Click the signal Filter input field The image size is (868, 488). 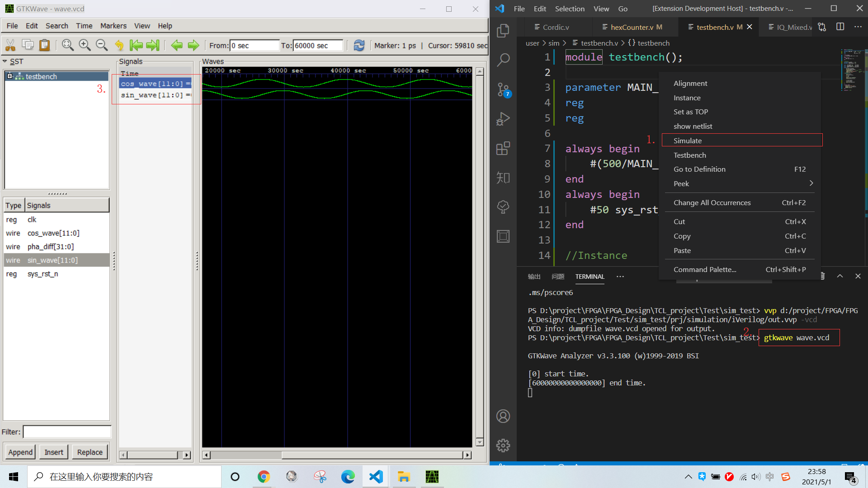click(x=67, y=432)
